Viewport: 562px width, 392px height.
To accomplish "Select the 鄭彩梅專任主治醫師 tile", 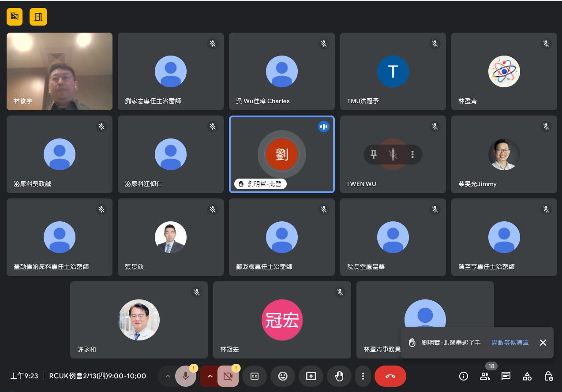I will coord(282,237).
